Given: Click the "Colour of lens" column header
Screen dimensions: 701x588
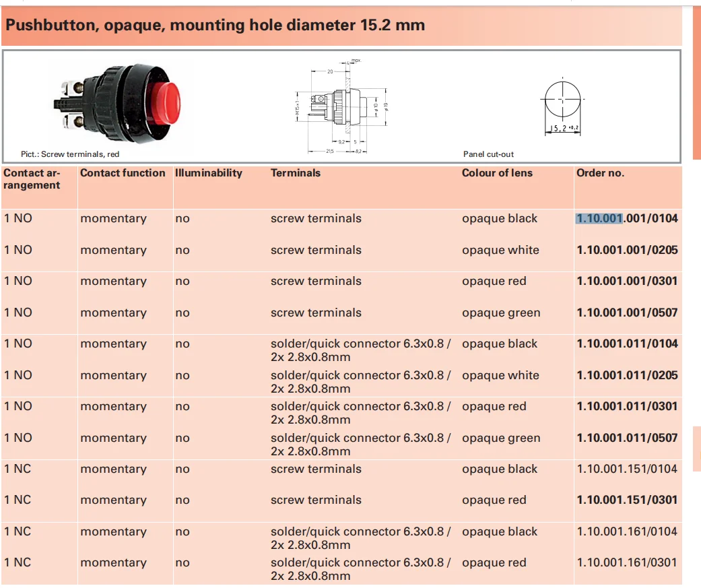Looking at the screenshot, I should 497,173.
